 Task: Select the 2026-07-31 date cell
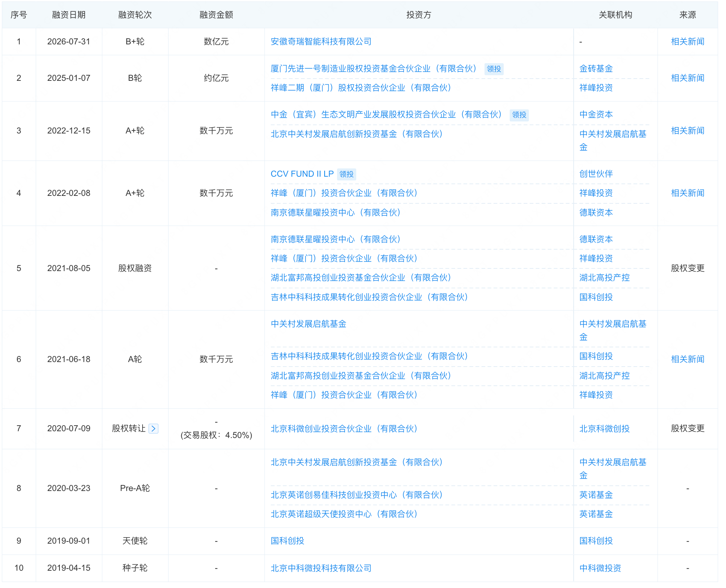[69, 42]
